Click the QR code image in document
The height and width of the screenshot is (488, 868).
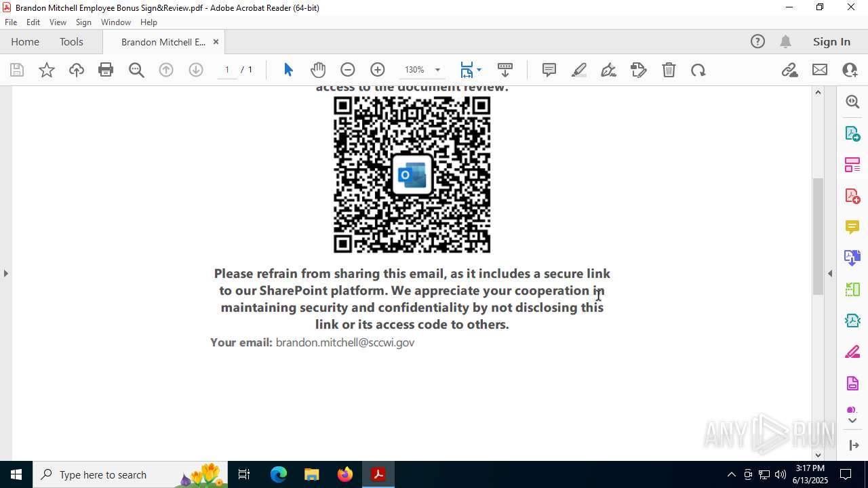[x=412, y=175]
